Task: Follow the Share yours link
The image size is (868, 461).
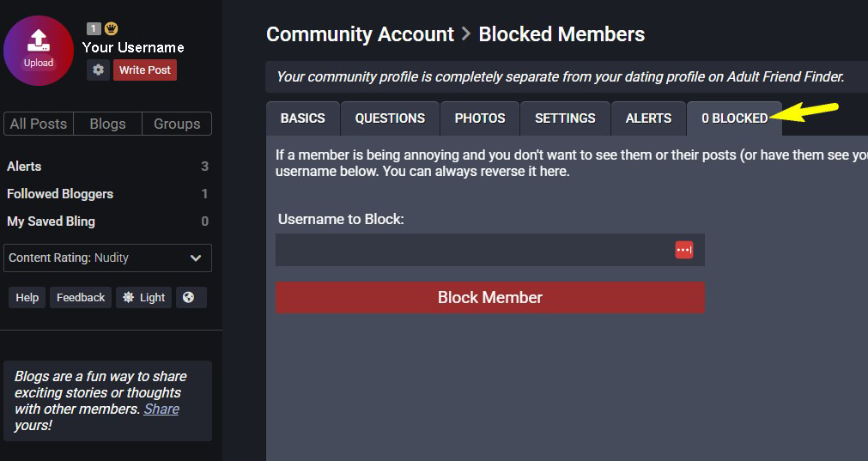Action: coord(161,409)
